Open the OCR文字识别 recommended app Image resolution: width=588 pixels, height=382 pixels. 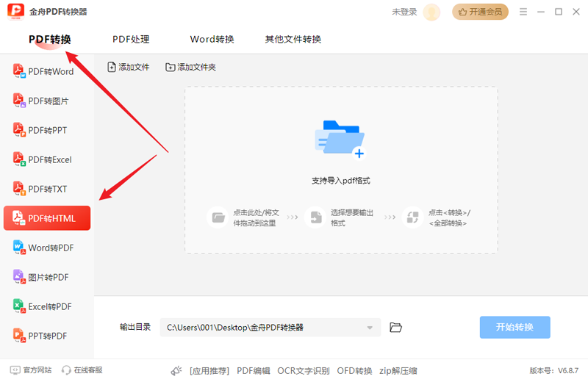click(x=304, y=371)
